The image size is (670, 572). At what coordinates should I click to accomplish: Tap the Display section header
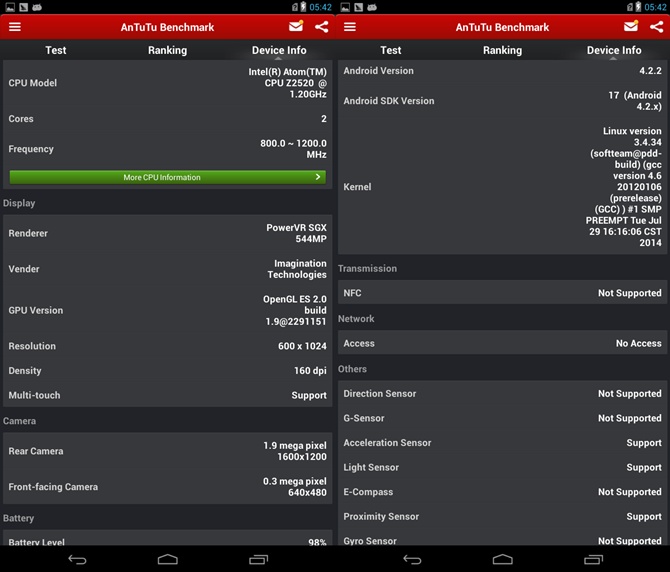click(x=19, y=203)
